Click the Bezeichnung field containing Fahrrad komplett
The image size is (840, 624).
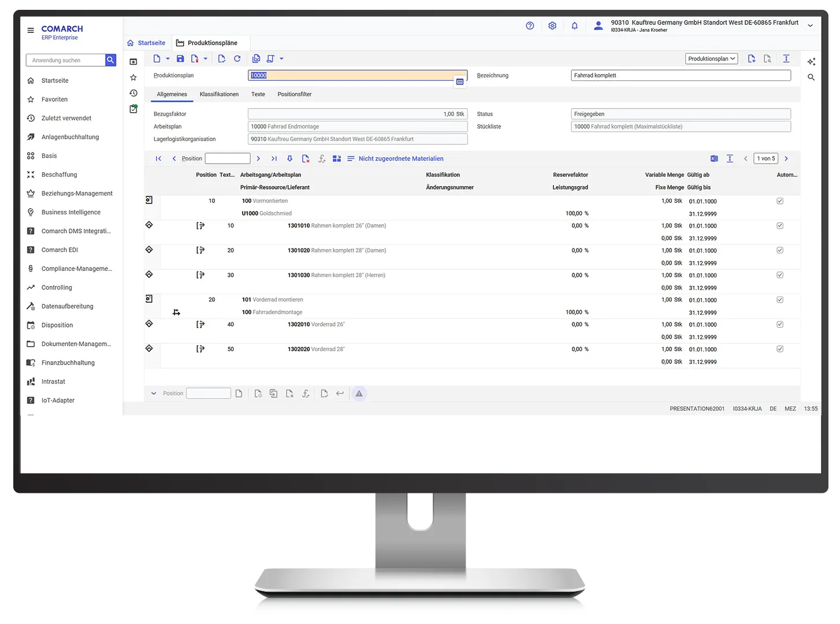click(x=680, y=76)
